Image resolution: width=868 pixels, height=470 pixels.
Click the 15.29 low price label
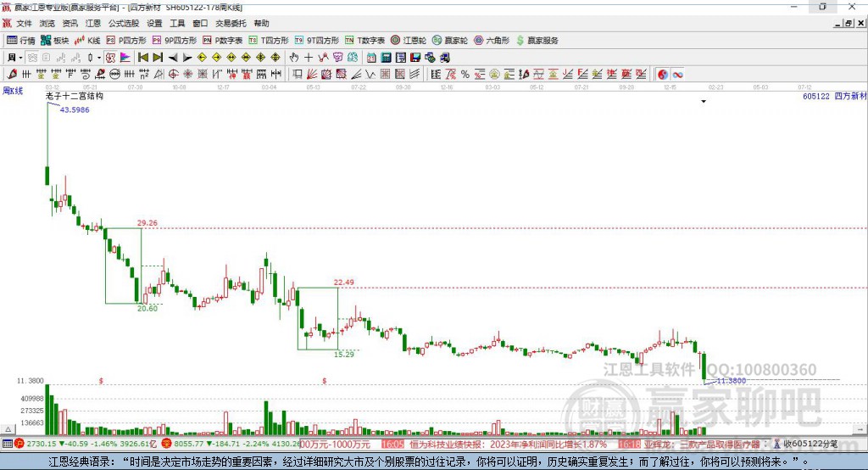(x=344, y=354)
